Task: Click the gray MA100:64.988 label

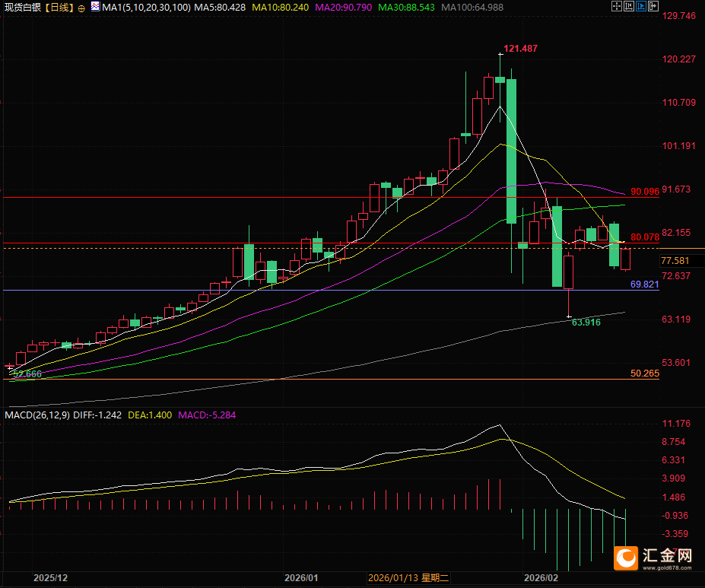Action: 472,7
